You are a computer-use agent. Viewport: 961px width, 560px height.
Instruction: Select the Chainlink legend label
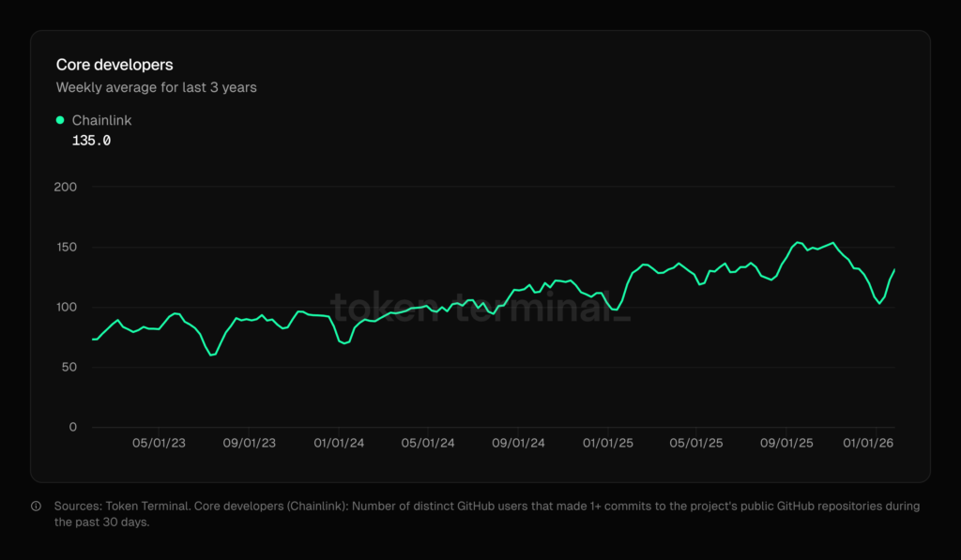[x=101, y=120]
